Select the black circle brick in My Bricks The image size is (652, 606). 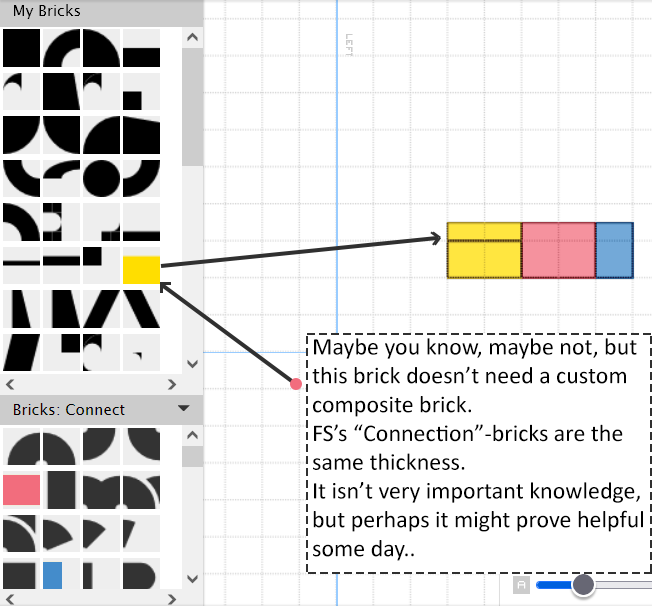click(101, 178)
